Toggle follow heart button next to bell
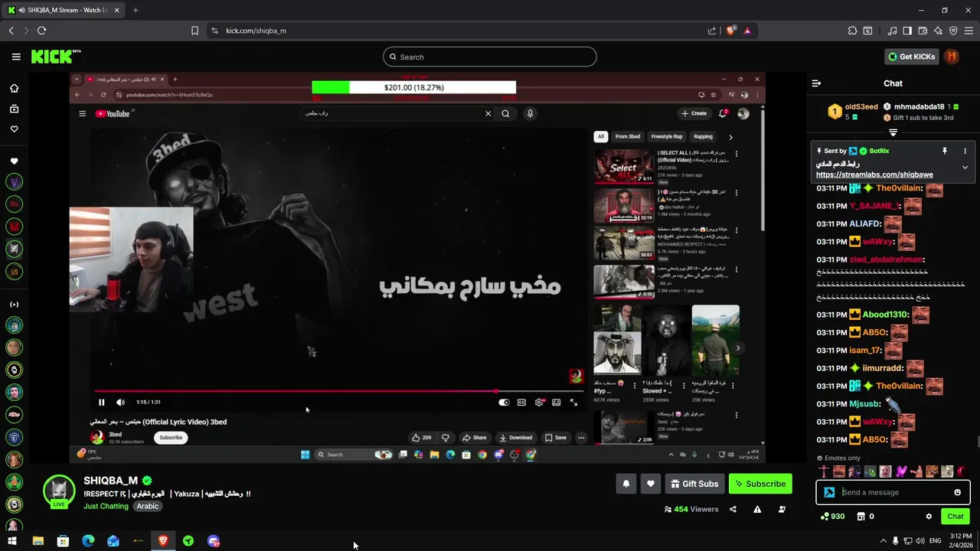Viewport: 980px width, 551px height. click(x=650, y=484)
